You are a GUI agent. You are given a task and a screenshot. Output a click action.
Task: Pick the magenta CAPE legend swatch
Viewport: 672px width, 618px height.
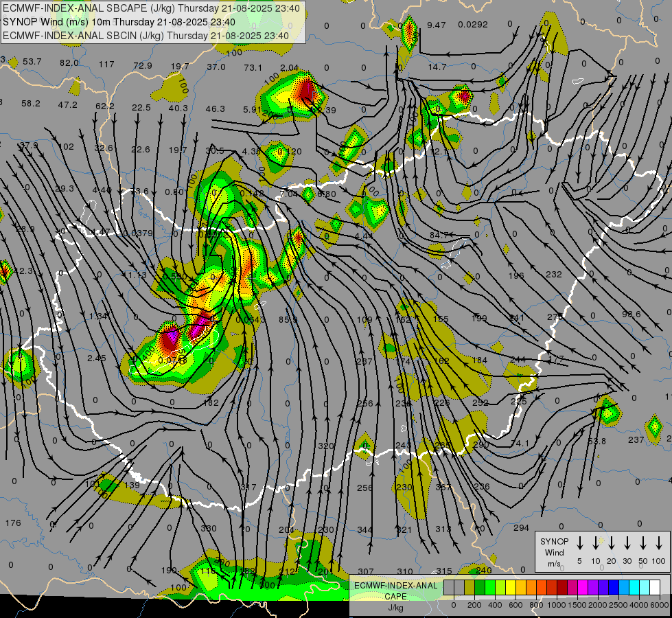[x=583, y=588]
